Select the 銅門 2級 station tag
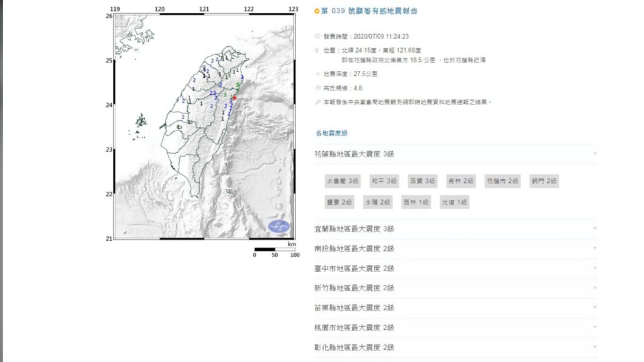Screen dimensions: 644x362 544,181
